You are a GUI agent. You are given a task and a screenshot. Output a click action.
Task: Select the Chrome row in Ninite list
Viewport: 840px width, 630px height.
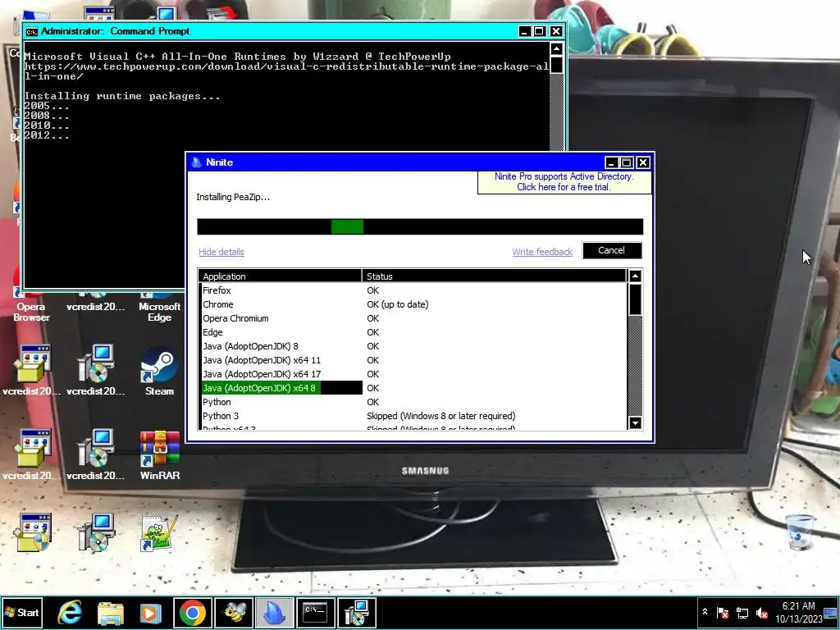(413, 304)
